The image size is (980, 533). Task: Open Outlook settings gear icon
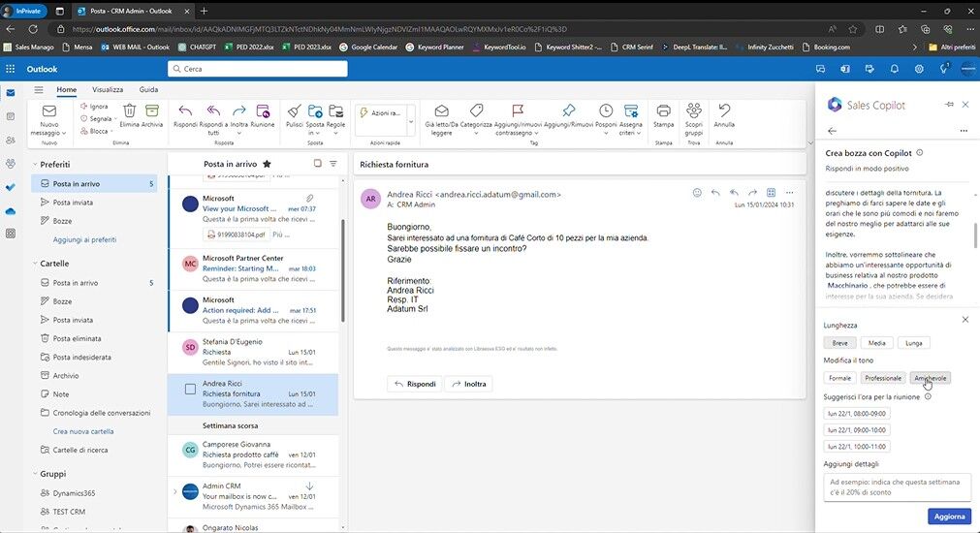pos(919,69)
